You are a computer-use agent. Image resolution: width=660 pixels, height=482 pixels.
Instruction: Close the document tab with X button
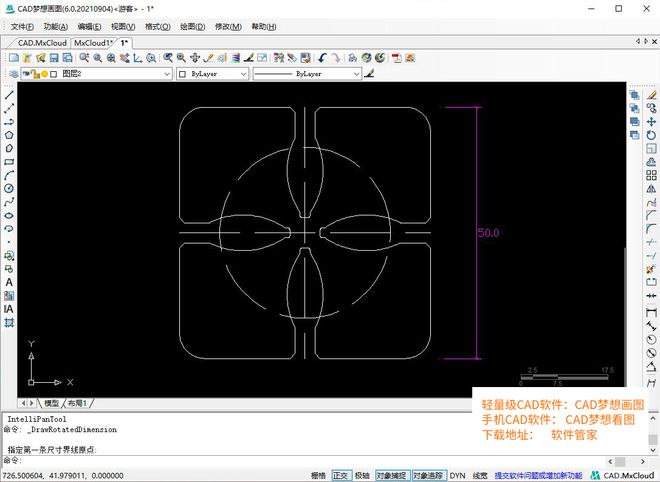655,41
